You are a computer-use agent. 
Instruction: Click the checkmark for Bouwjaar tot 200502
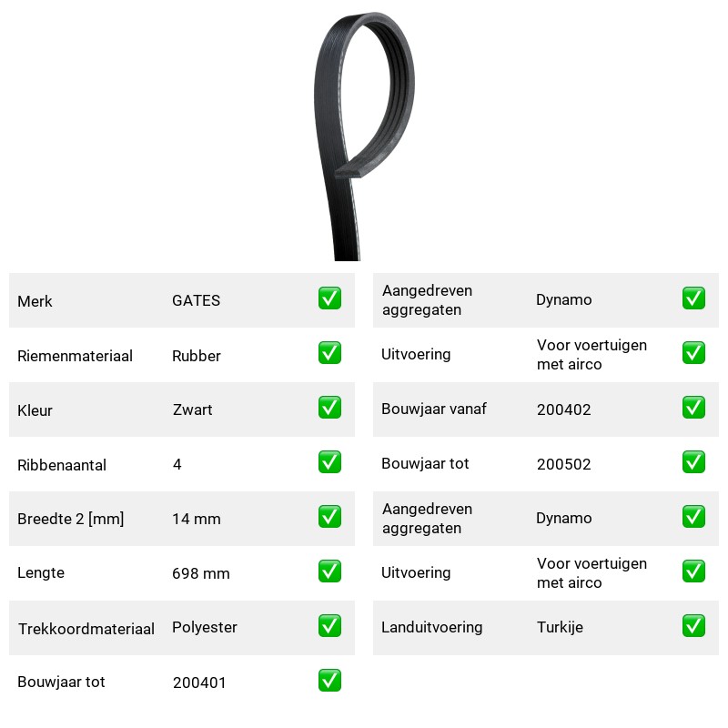(x=693, y=462)
